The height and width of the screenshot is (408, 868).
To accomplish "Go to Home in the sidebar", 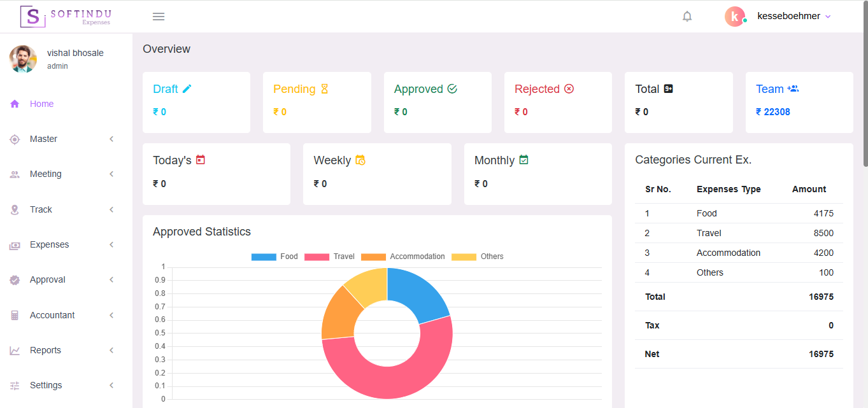I will coord(41,104).
